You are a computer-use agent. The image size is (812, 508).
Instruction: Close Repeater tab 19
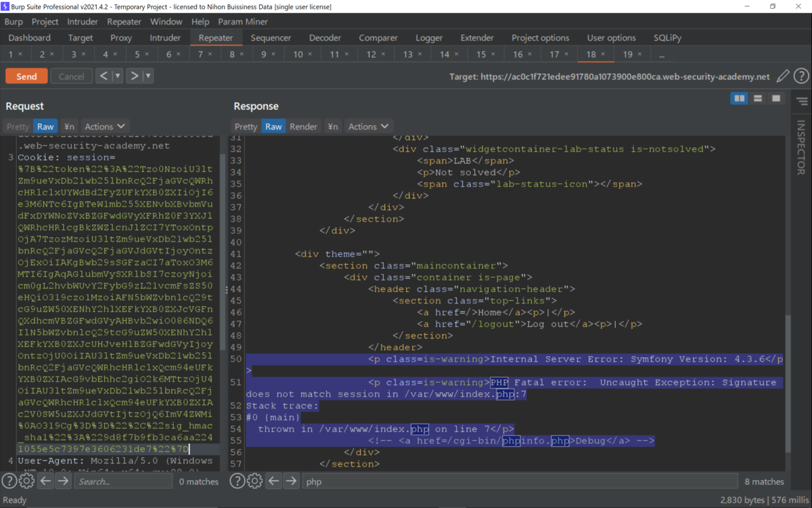[x=639, y=54]
